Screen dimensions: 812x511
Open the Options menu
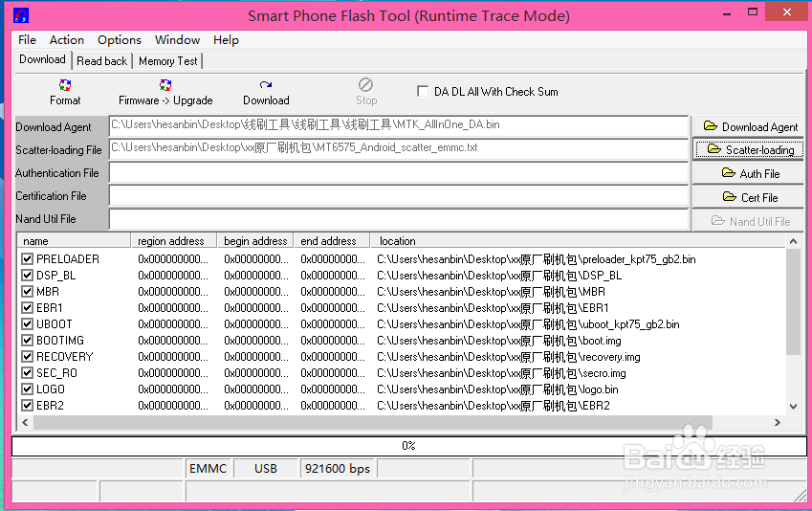point(120,40)
